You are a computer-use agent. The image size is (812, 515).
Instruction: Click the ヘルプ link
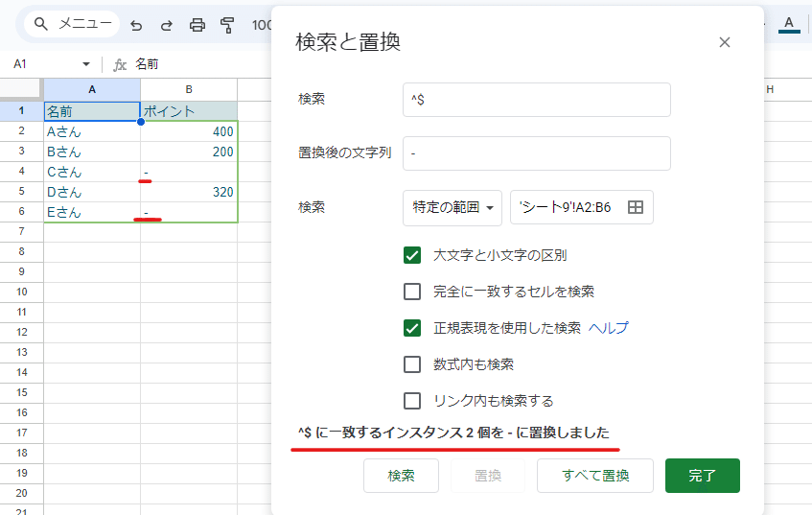609,328
